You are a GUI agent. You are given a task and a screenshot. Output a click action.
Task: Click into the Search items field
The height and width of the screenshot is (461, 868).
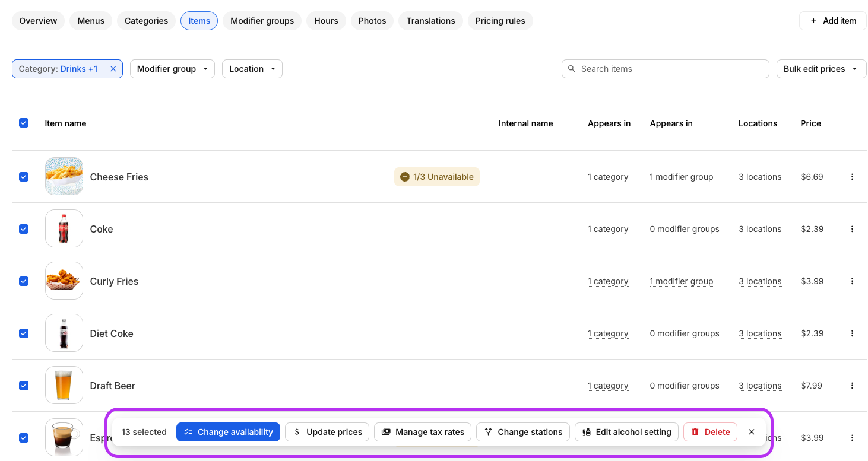click(x=671, y=69)
